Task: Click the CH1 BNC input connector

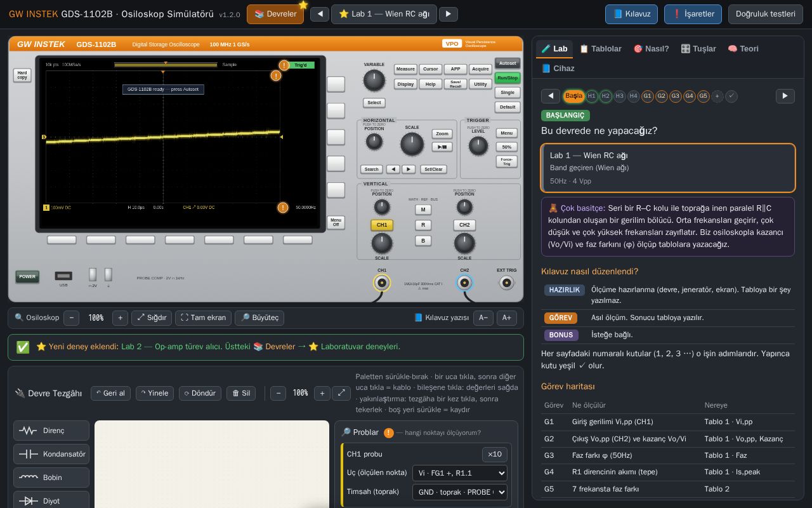Action: (x=382, y=283)
